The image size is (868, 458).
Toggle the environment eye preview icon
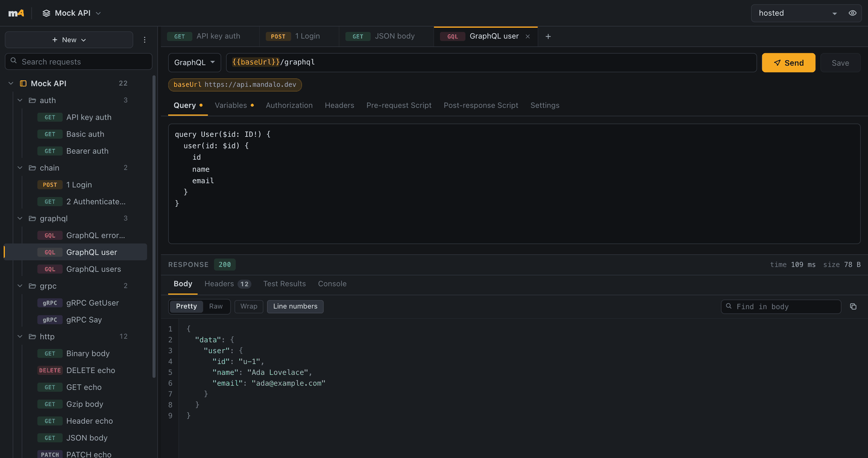tap(853, 13)
